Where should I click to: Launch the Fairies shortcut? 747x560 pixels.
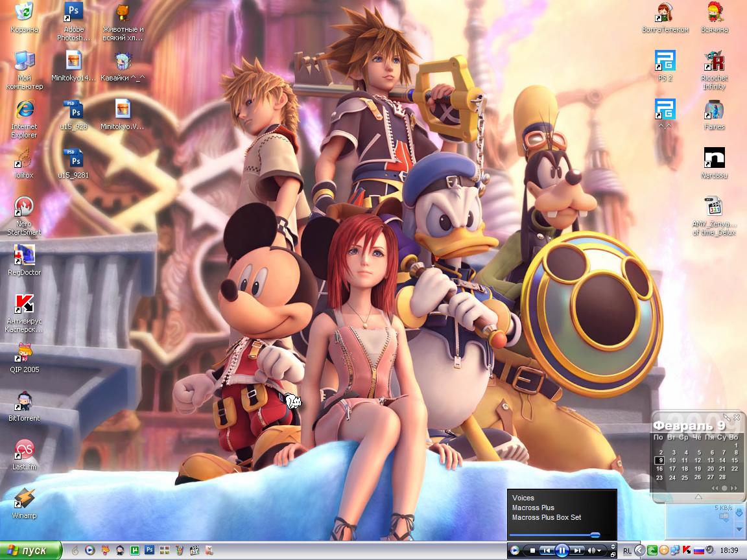click(x=714, y=115)
